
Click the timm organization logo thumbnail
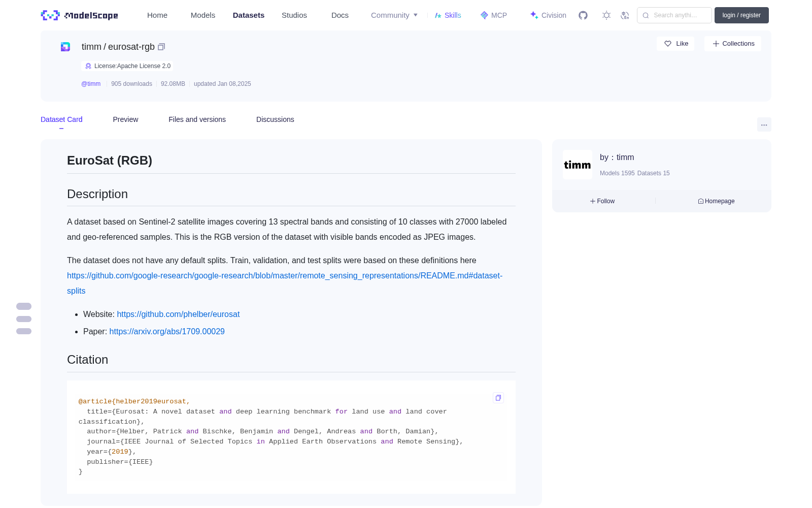(578, 165)
